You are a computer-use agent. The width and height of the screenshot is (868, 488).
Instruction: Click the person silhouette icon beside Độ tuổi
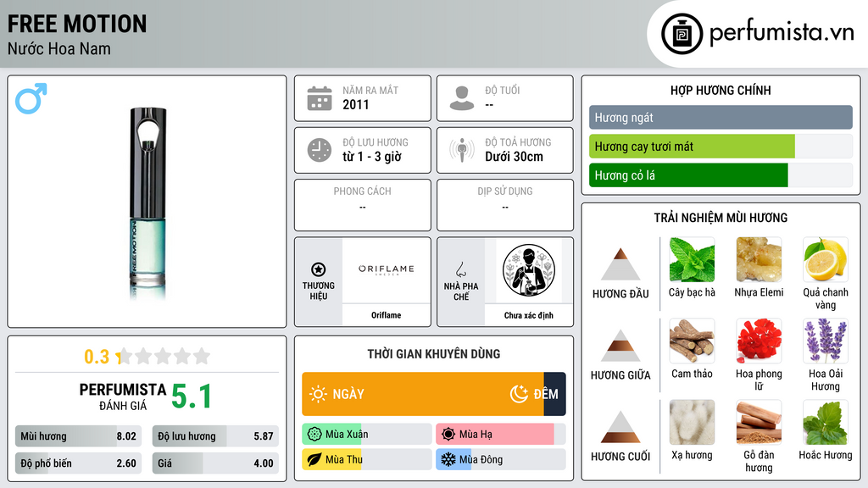point(462,98)
